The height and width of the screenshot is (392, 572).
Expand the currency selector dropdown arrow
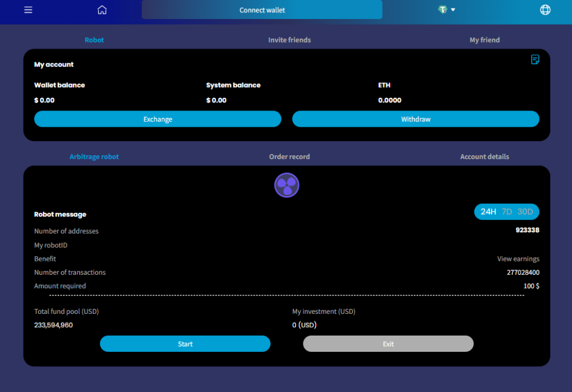pyautogui.click(x=454, y=10)
